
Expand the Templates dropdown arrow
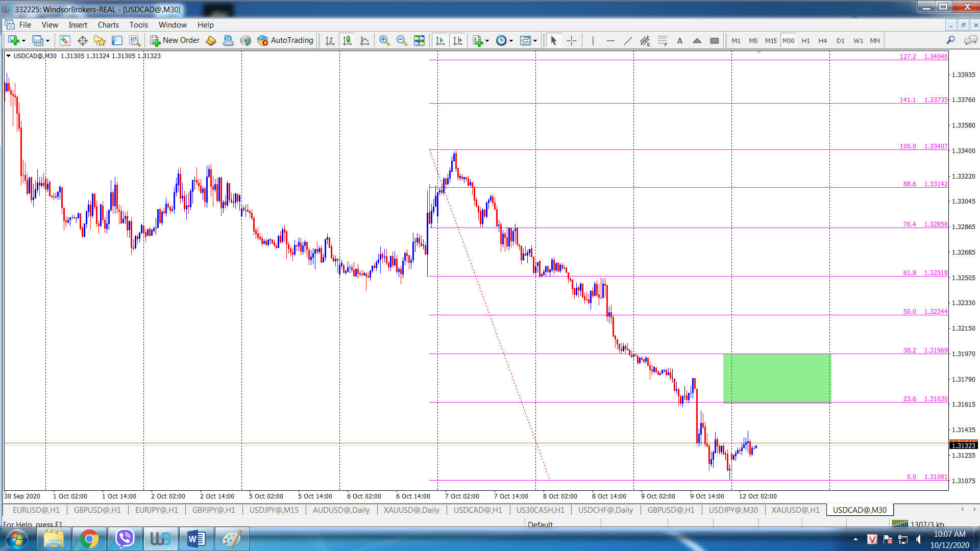[x=535, y=41]
